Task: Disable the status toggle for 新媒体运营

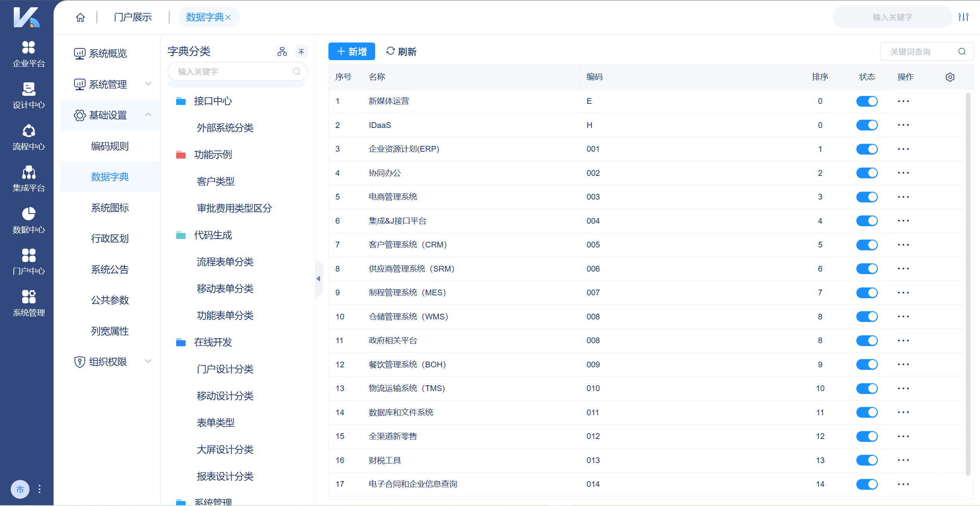Action: point(867,101)
